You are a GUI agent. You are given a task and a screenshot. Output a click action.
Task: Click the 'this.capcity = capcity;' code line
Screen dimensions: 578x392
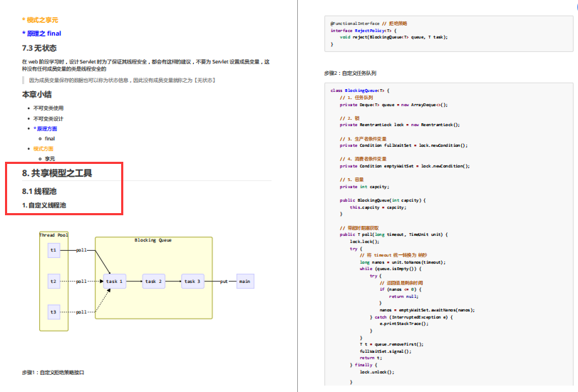[378, 207]
